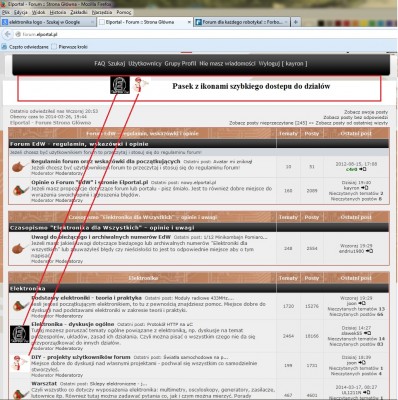This screenshot has height=400, width=398.
Task: Open Grupy in the forum header
Action: point(172,63)
